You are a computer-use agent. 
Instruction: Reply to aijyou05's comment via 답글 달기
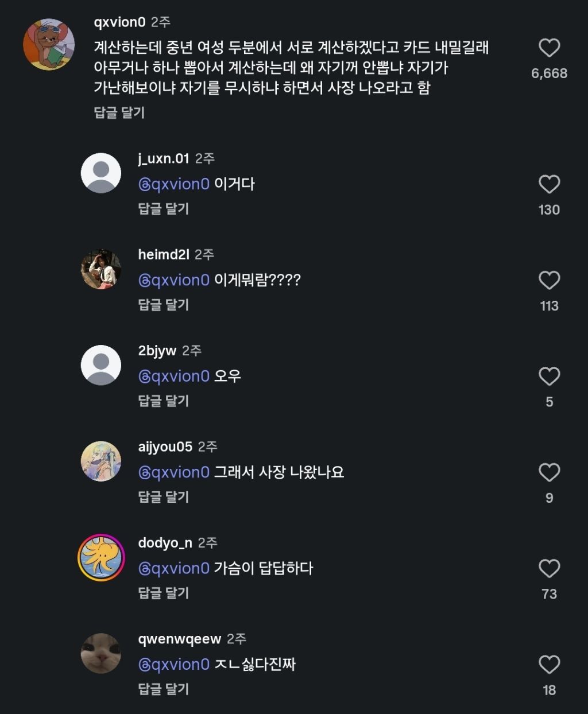(x=164, y=496)
